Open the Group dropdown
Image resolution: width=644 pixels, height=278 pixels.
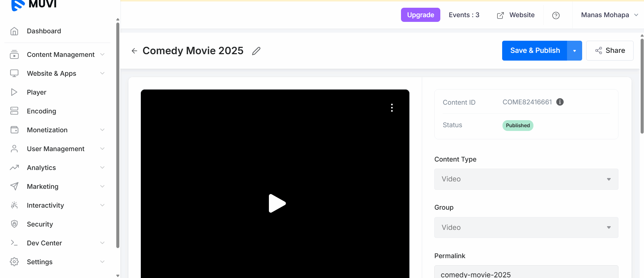tap(526, 228)
